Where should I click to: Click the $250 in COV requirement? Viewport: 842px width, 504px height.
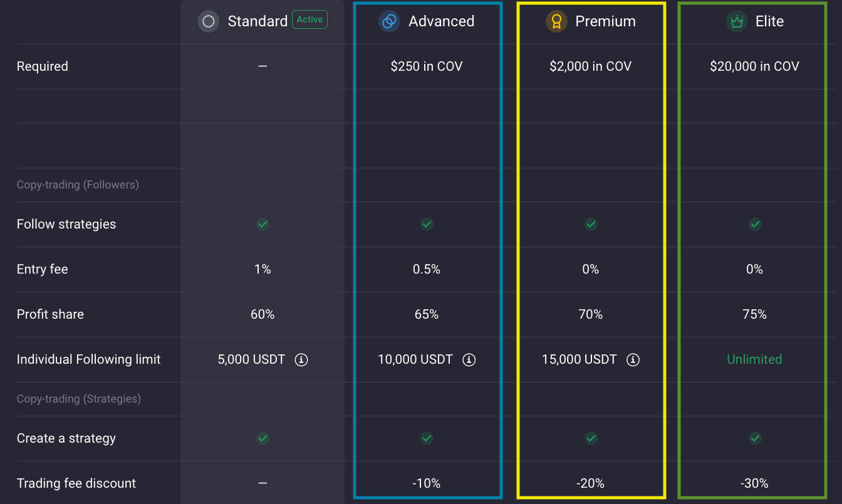[x=427, y=67]
